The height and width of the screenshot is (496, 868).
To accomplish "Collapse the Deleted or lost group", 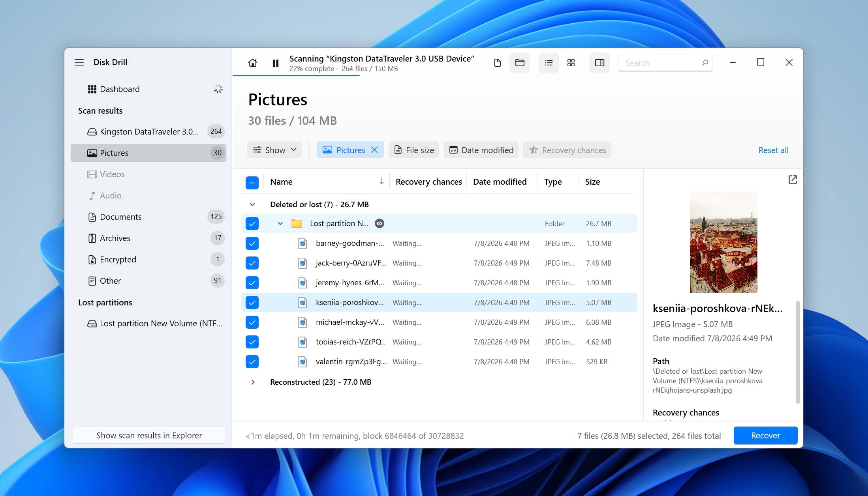I will pos(252,204).
